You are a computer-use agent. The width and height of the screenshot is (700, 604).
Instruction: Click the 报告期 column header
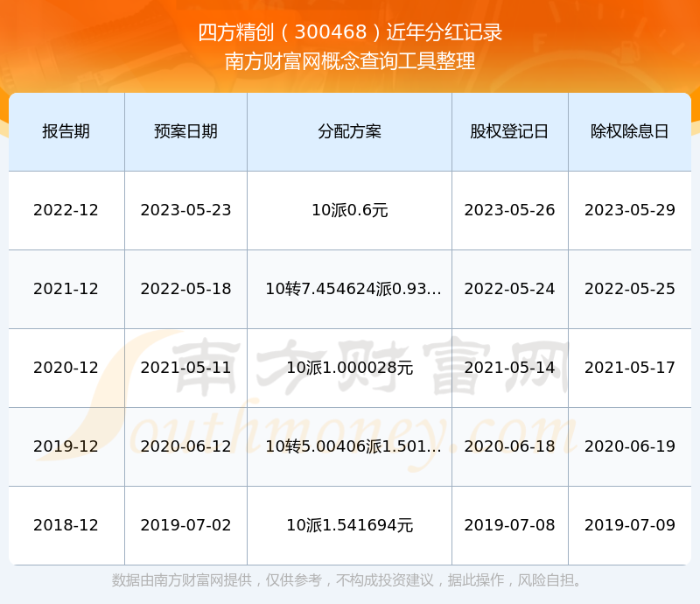(x=66, y=131)
